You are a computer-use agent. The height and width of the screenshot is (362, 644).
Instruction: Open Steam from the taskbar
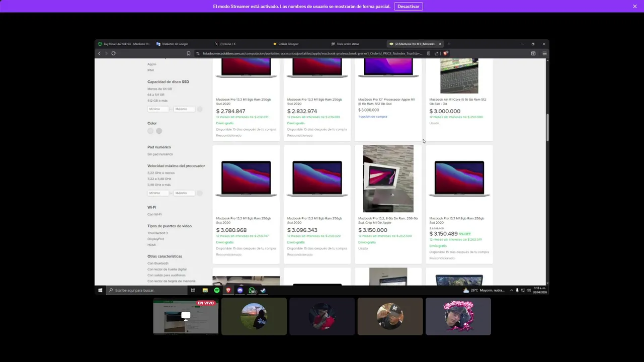[263, 290]
